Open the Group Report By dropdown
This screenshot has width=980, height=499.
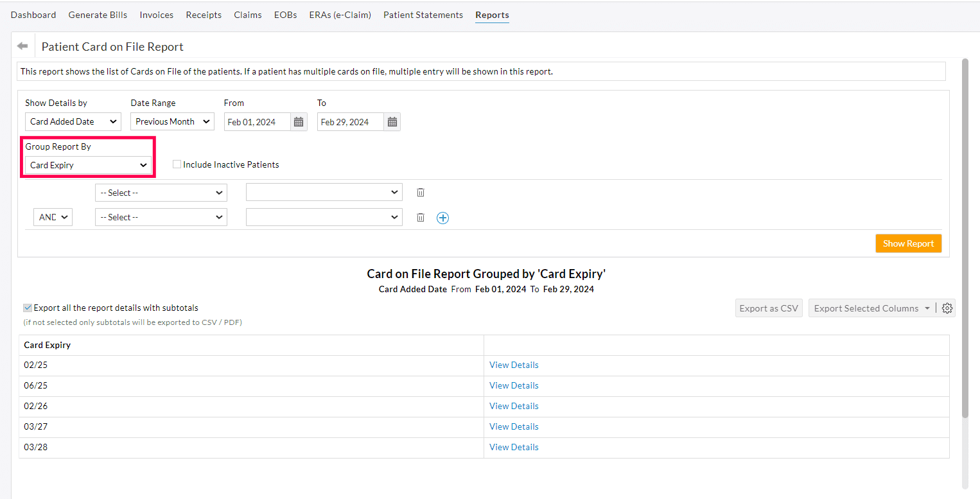[87, 165]
